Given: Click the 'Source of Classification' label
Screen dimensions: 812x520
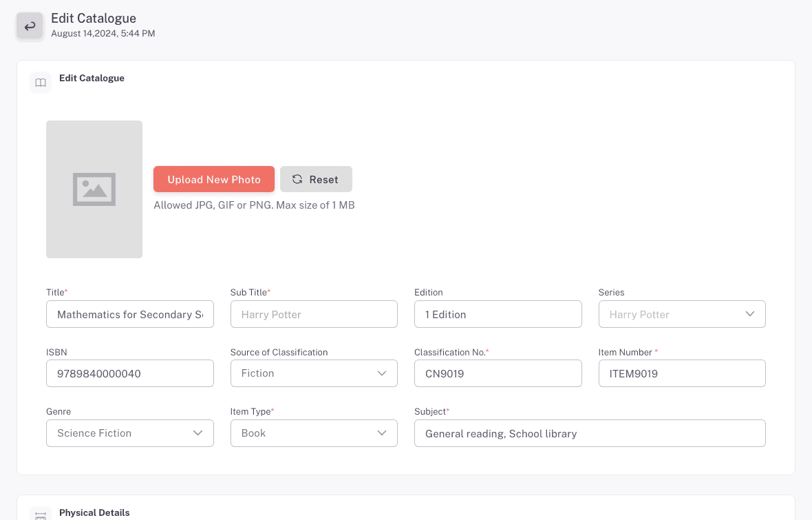Looking at the screenshot, I should click(x=279, y=353).
